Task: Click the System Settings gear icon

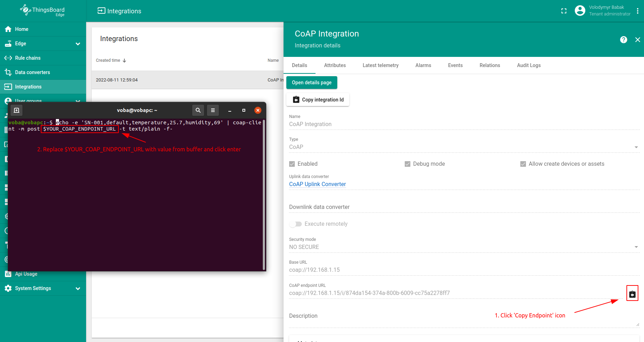Action: [8, 288]
